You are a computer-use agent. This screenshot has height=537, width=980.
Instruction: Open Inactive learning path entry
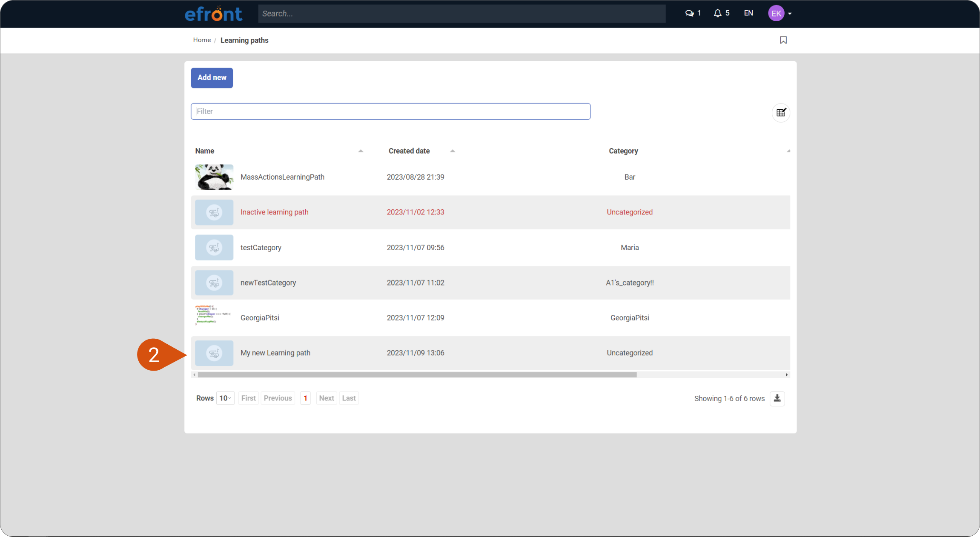click(275, 212)
